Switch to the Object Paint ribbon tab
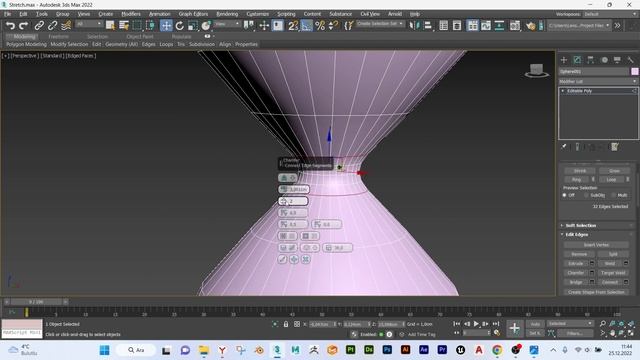The width and height of the screenshot is (640, 360). (140, 36)
